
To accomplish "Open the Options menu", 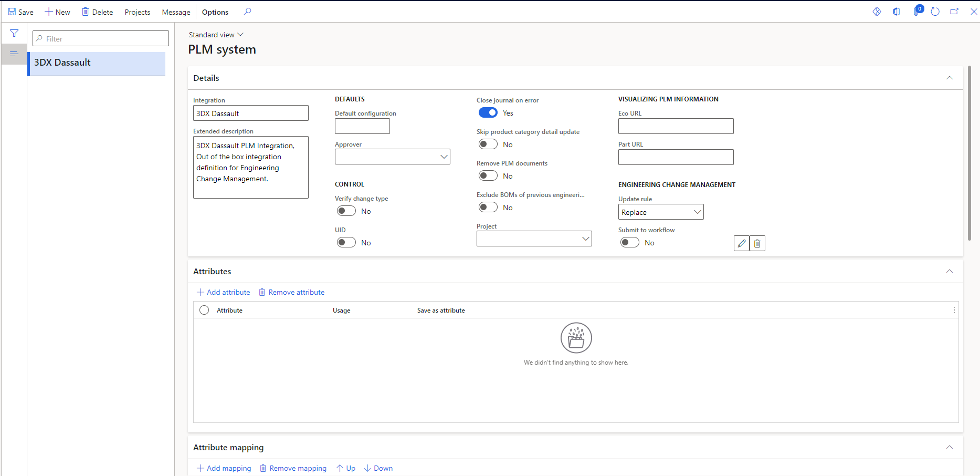I will coord(215,12).
